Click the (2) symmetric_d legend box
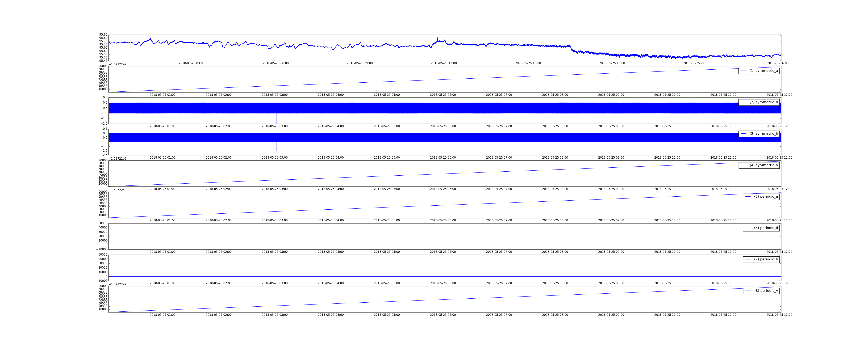 coord(759,102)
